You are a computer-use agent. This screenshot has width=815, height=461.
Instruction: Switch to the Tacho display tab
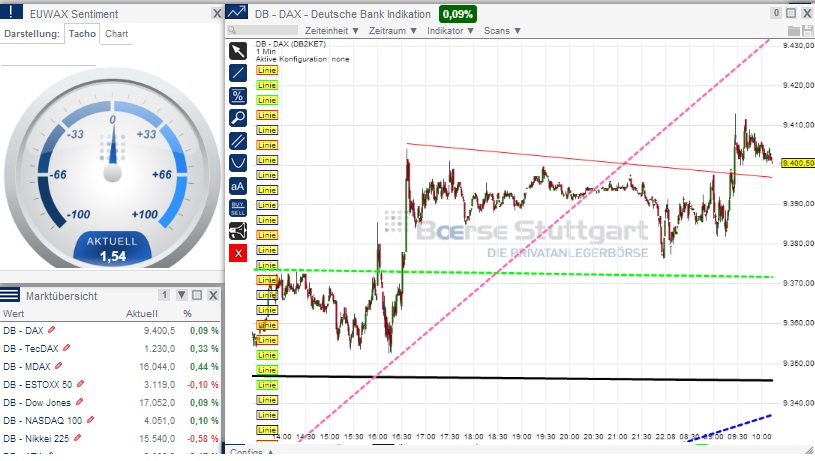(82, 33)
